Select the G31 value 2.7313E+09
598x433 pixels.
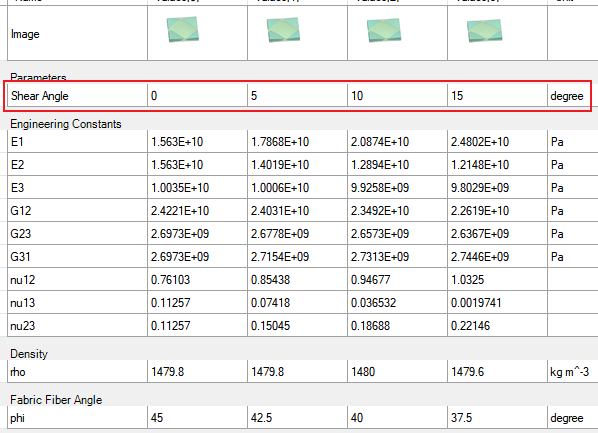(380, 256)
